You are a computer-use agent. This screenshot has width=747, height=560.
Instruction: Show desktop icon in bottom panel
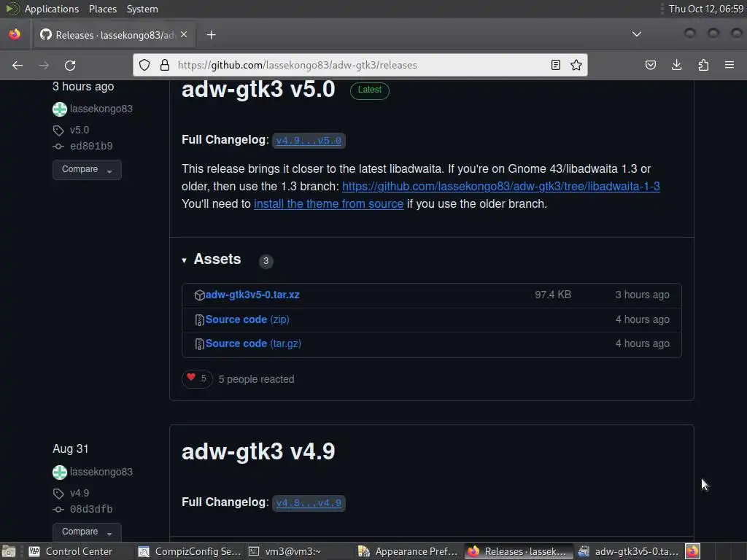(x=9, y=551)
